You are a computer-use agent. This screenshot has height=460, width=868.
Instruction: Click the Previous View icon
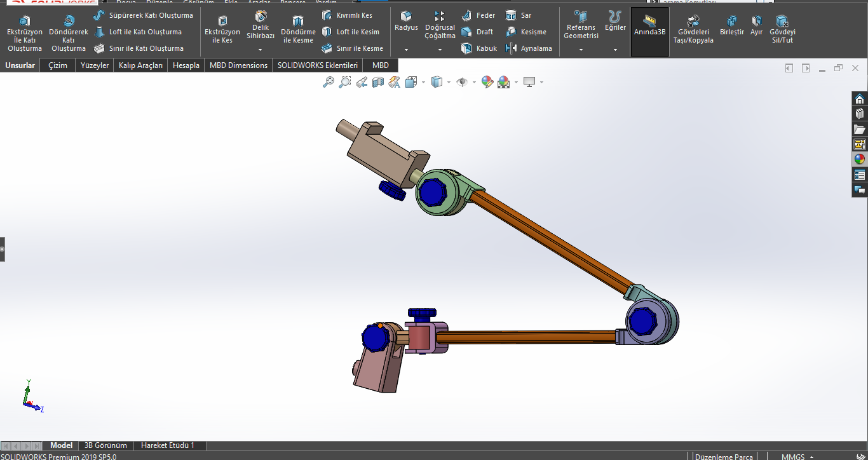pos(362,82)
